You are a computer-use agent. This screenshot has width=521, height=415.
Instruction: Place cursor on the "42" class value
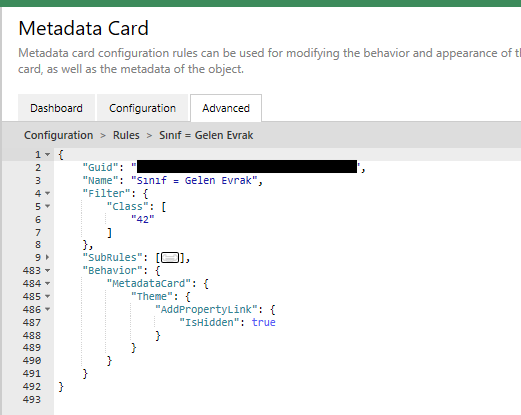pos(143,219)
